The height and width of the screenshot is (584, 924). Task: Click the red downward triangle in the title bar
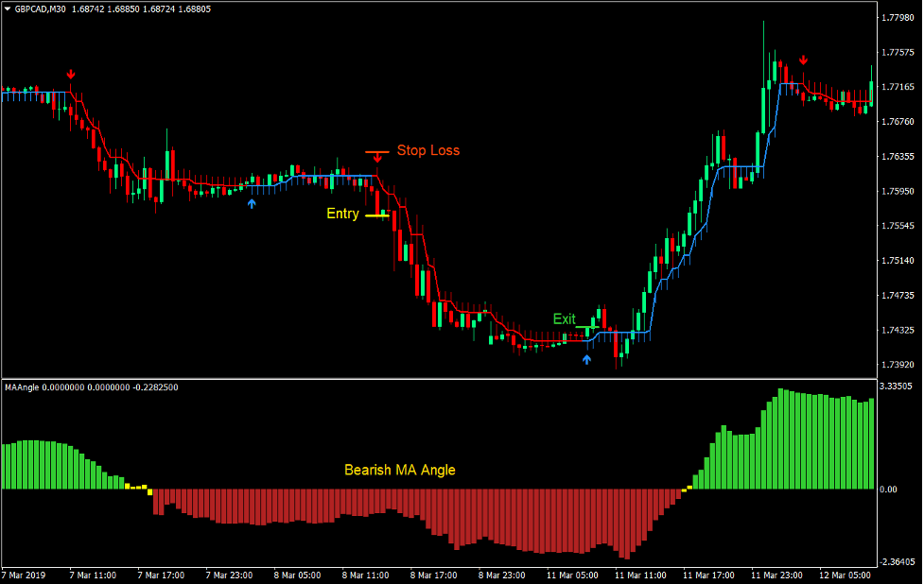coord(9,7)
